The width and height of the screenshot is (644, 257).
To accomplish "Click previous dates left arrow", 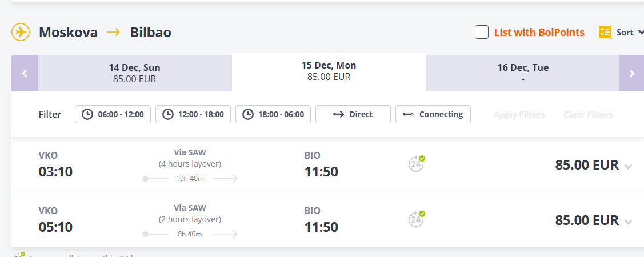I will coord(25,73).
